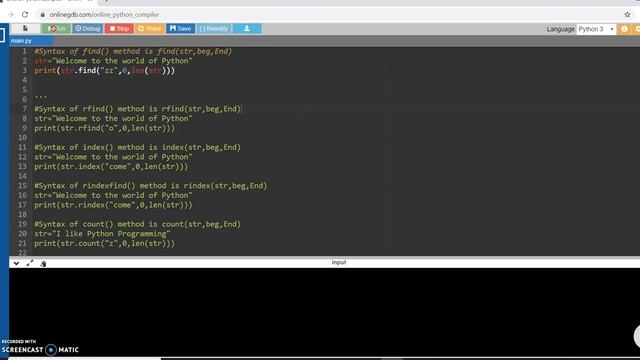The image size is (640, 360).
Task: Run the Python program
Action: pyautogui.click(x=56, y=29)
